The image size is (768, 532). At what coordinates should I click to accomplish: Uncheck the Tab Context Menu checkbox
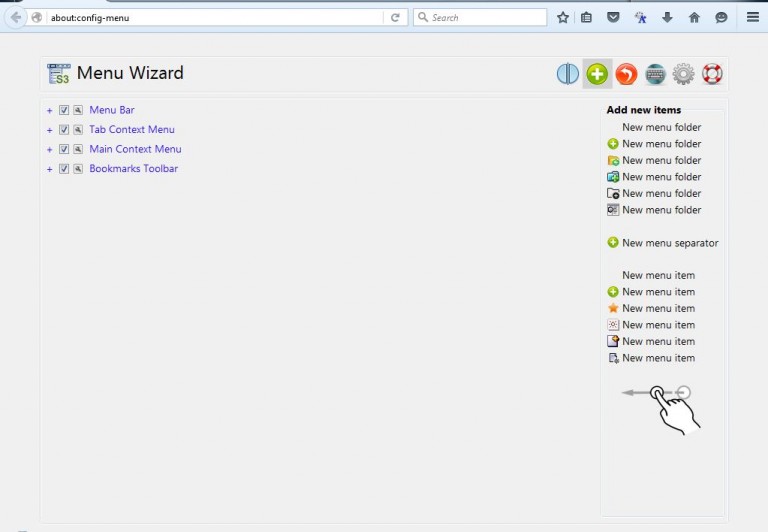click(x=64, y=130)
